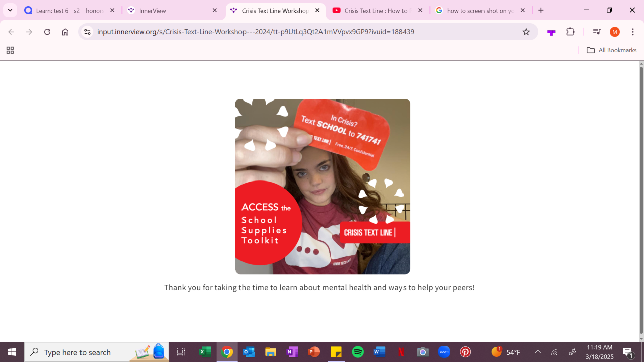Open the Chrome three-dot menu

[x=633, y=32]
